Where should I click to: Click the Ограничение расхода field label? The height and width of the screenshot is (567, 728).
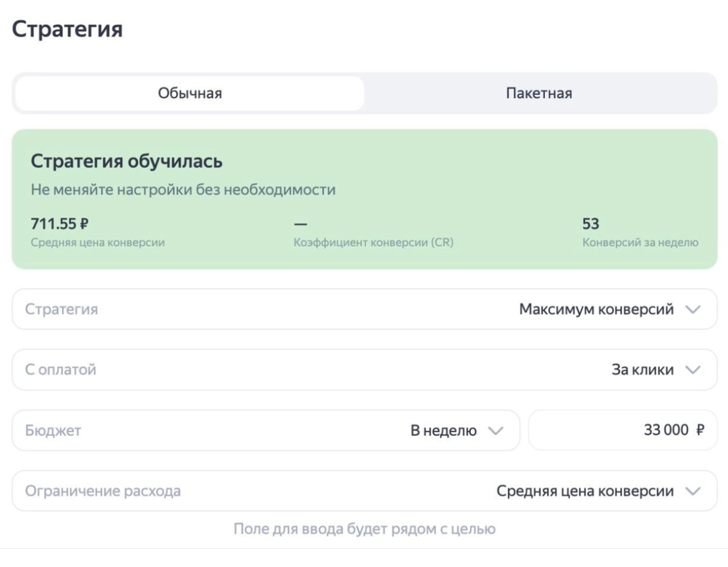(103, 491)
